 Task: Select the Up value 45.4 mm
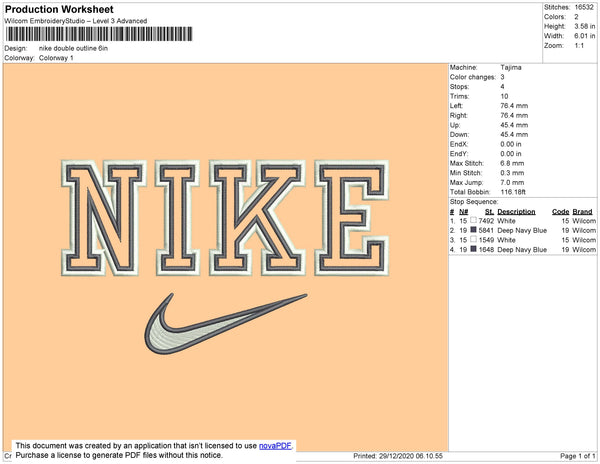514,125
